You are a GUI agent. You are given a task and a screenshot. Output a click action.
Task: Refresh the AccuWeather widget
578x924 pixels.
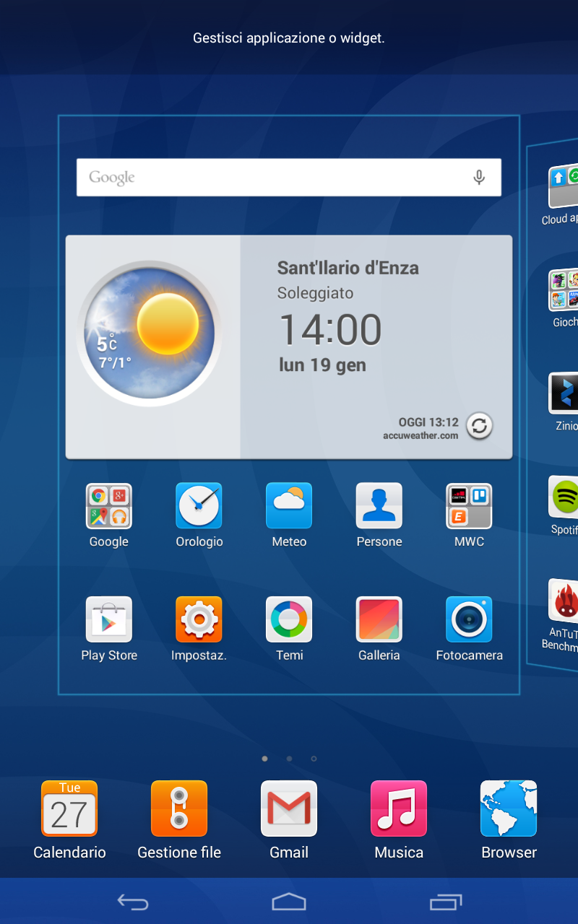tap(478, 426)
